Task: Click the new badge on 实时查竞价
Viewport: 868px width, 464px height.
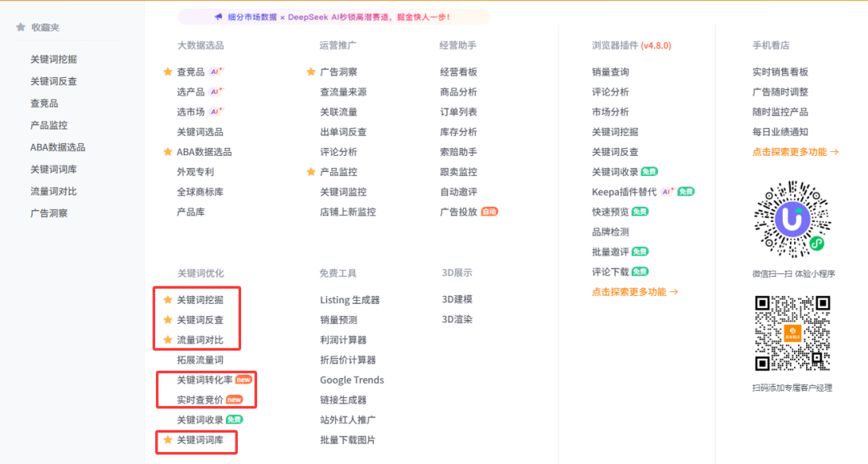Action: pyautogui.click(x=235, y=400)
